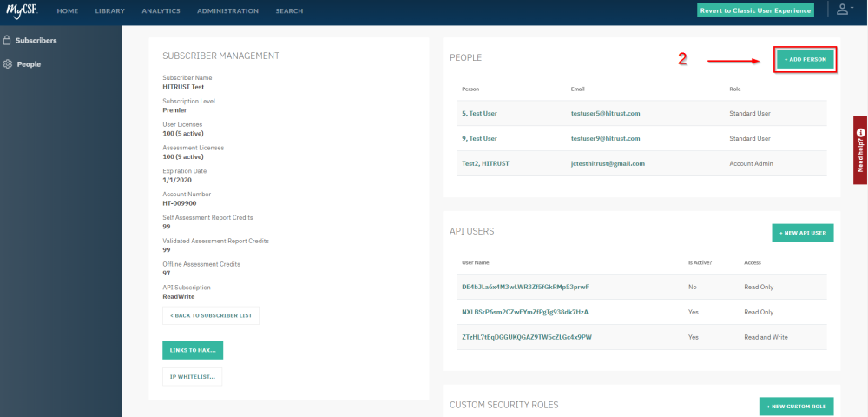Click 'Yes' active value for NXLBSrP6sm2C user
Screen dimensions: 868x417
click(693, 313)
